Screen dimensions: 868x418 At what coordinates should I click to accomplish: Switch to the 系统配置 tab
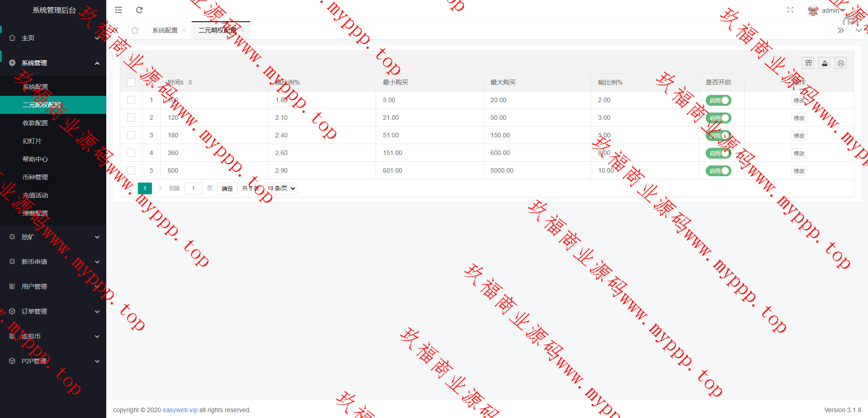coord(165,30)
